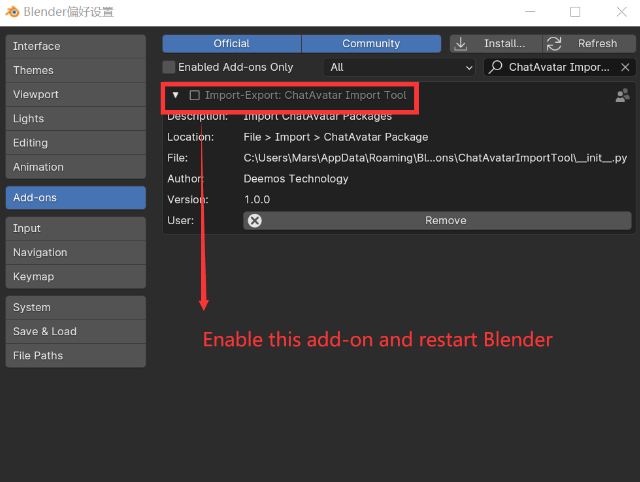
Task: Toggle the Community filter button
Action: point(371,44)
